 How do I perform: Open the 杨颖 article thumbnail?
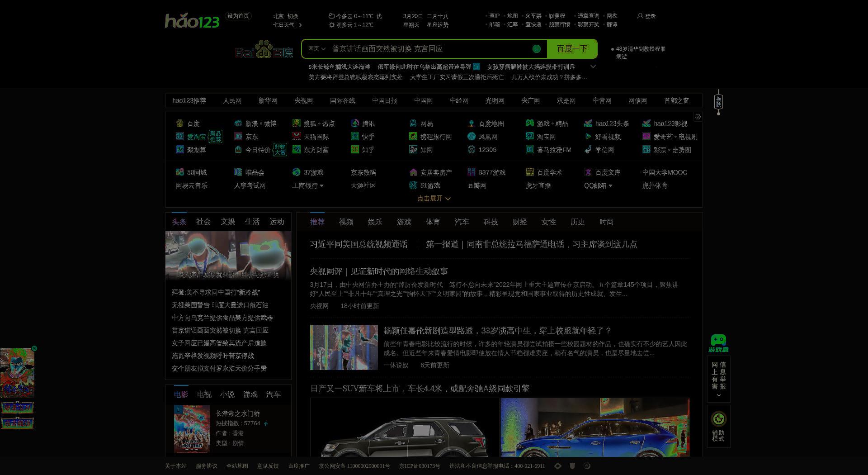[344, 347]
